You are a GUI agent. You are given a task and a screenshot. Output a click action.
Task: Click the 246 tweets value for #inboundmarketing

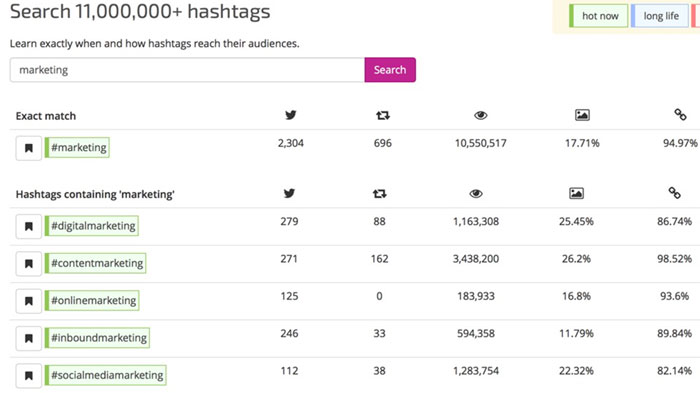(x=289, y=334)
